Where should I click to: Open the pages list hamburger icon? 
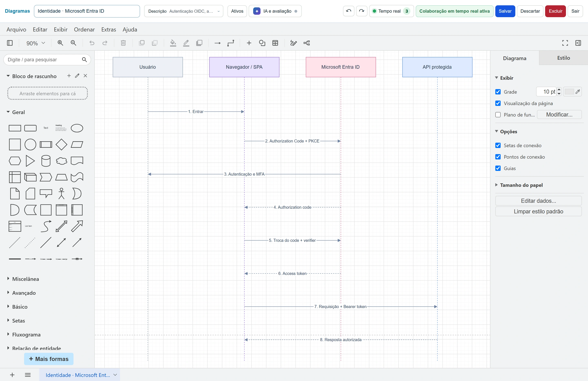click(x=28, y=375)
